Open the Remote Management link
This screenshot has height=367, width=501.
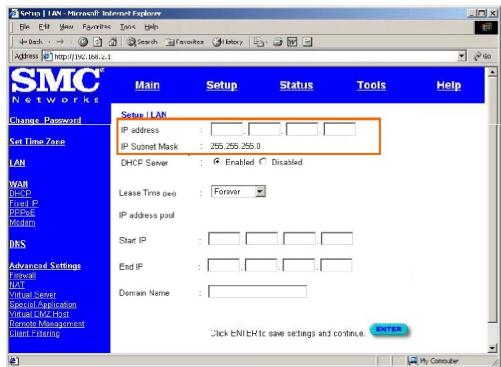tap(47, 324)
